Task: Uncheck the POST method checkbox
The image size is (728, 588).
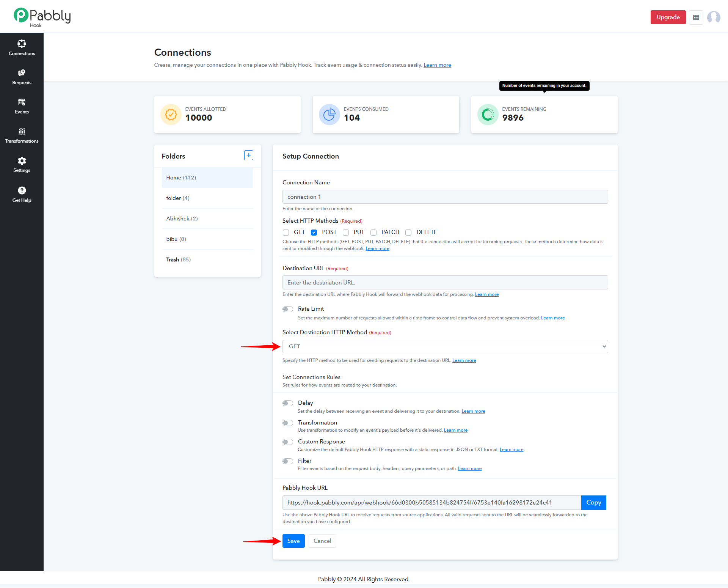Action: pos(314,233)
